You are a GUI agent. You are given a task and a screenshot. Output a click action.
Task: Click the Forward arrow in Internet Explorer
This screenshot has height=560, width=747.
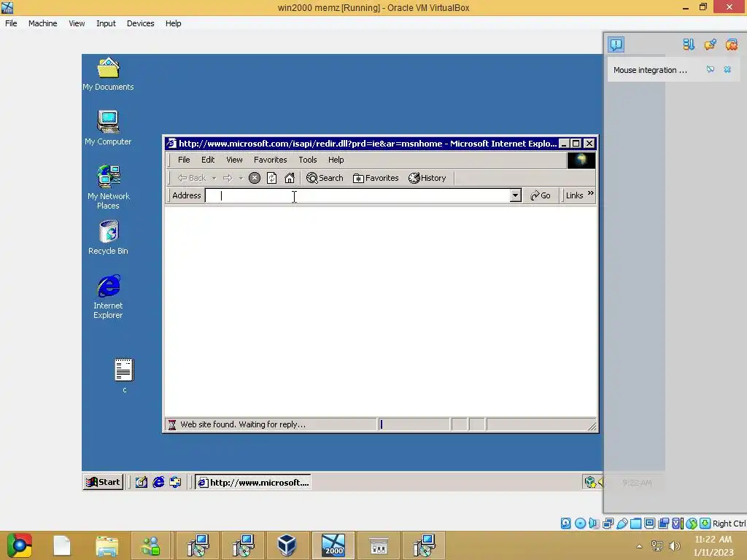(x=228, y=178)
